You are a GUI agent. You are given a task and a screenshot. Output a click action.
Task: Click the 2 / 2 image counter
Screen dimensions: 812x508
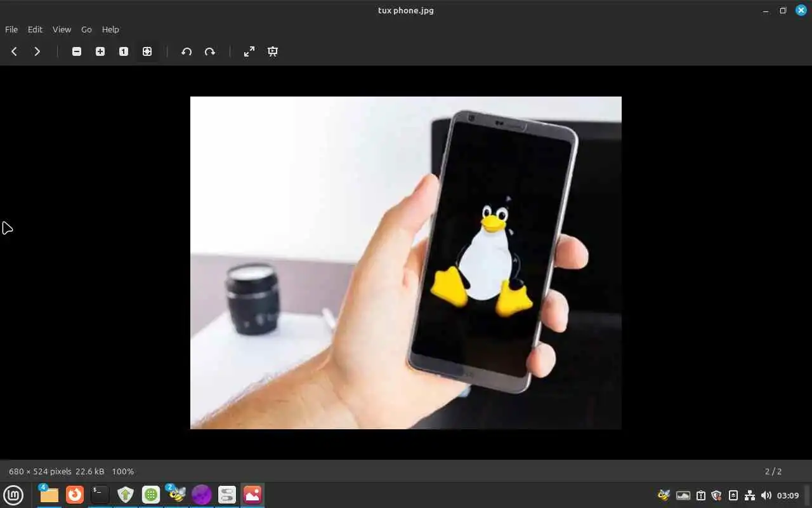pyautogui.click(x=773, y=471)
